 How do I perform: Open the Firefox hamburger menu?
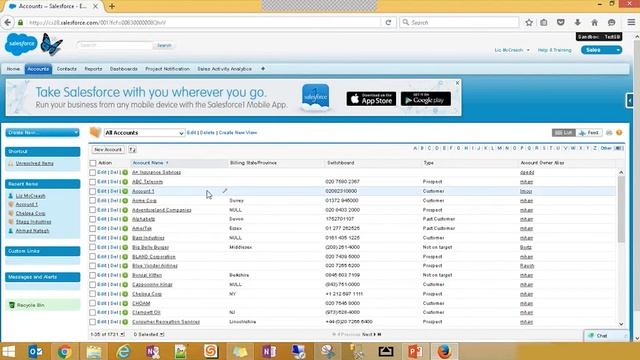pos(631,22)
